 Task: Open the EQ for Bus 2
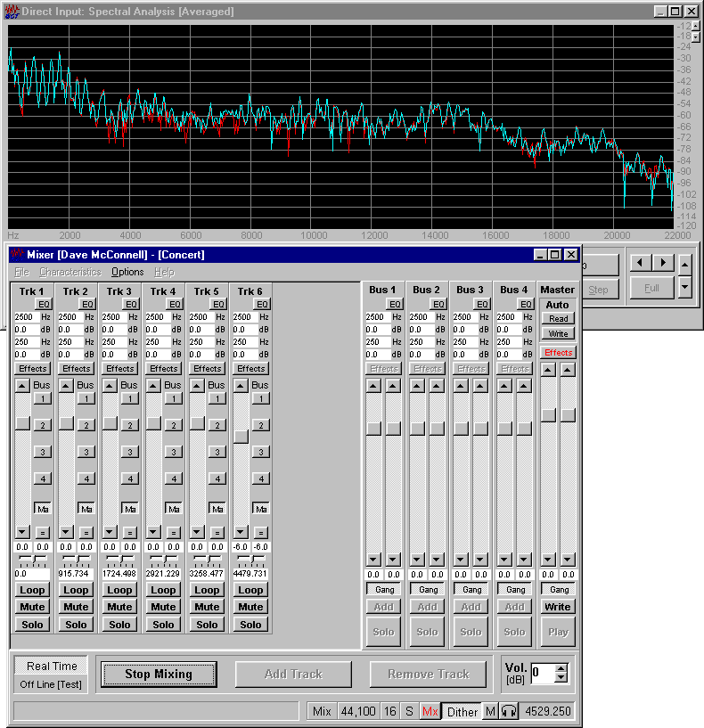click(x=438, y=304)
